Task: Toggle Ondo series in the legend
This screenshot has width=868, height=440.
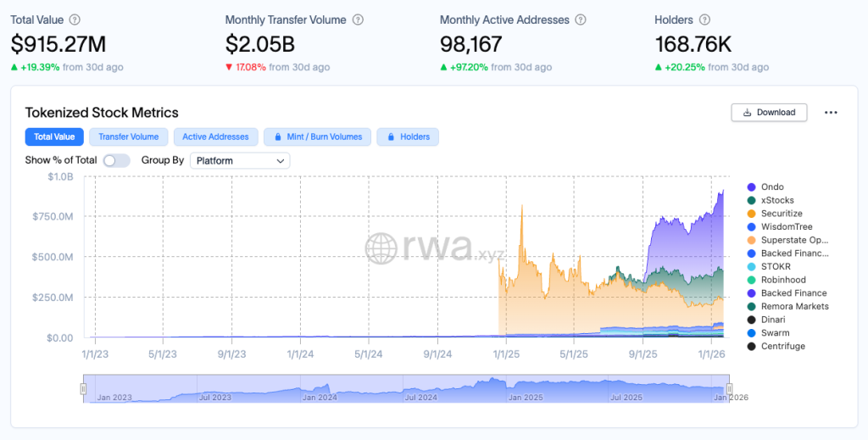Action: coord(771,187)
